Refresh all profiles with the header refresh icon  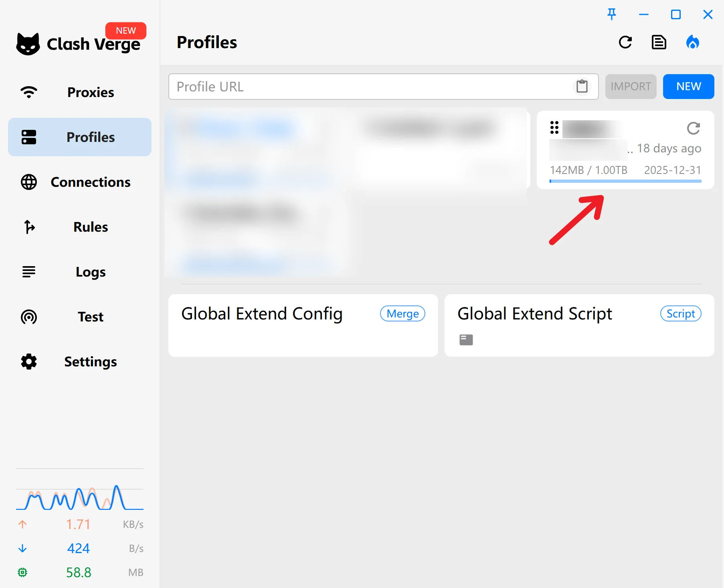625,42
